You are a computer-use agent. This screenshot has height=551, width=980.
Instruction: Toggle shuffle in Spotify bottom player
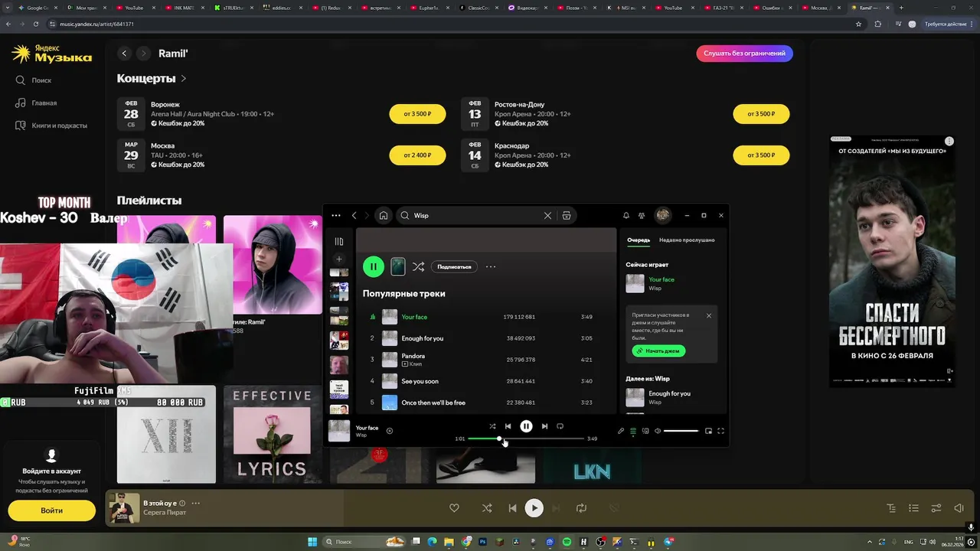point(492,426)
